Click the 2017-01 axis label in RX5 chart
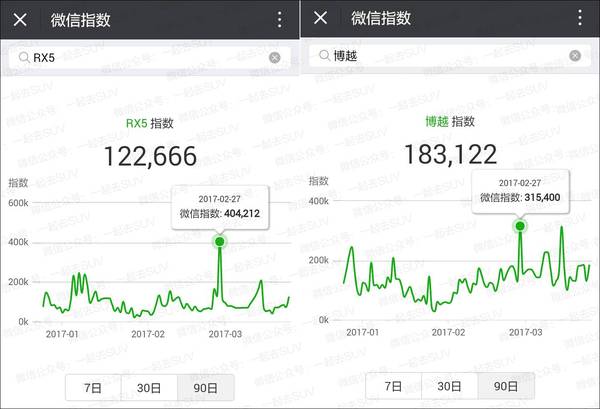Screen dimensions: 600x409 pyautogui.click(x=62, y=334)
